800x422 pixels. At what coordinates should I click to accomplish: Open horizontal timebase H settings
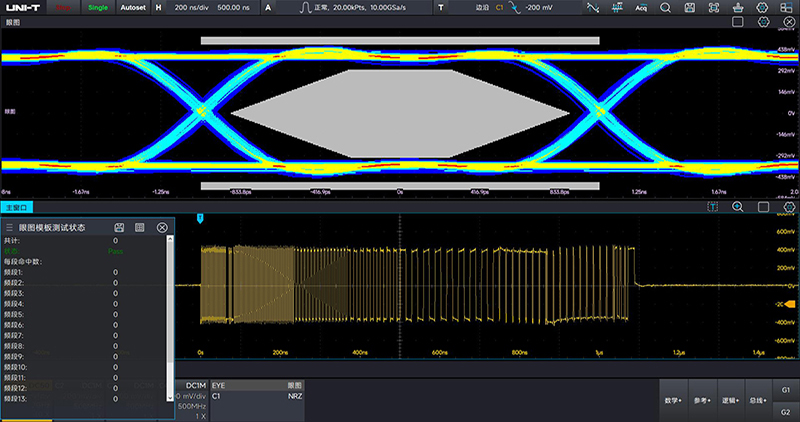159,8
